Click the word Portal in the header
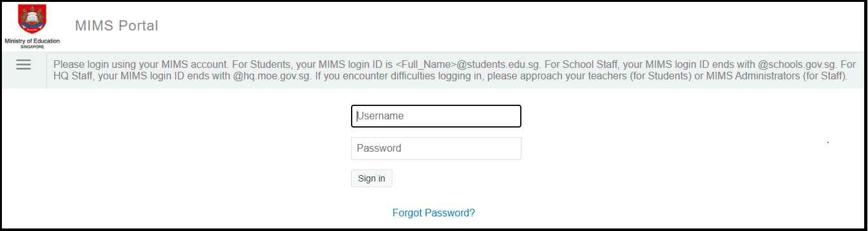The width and height of the screenshot is (868, 231). click(138, 26)
